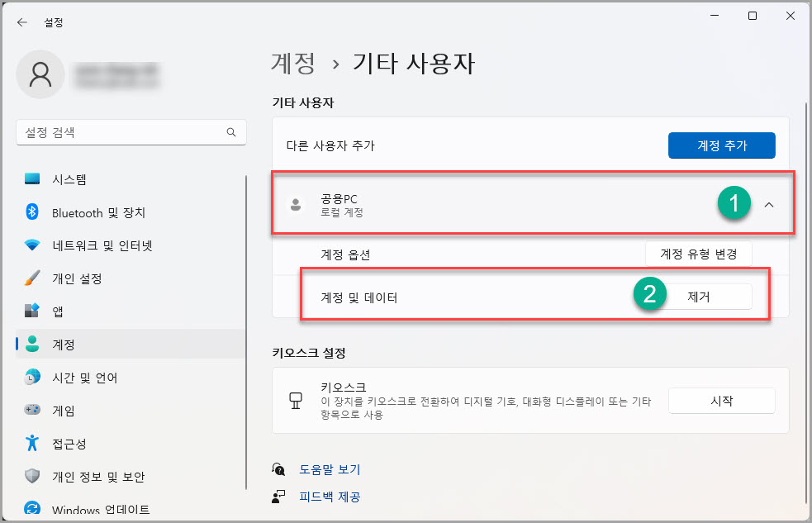Click the 계정 추가 button
The image size is (812, 523).
(721, 145)
